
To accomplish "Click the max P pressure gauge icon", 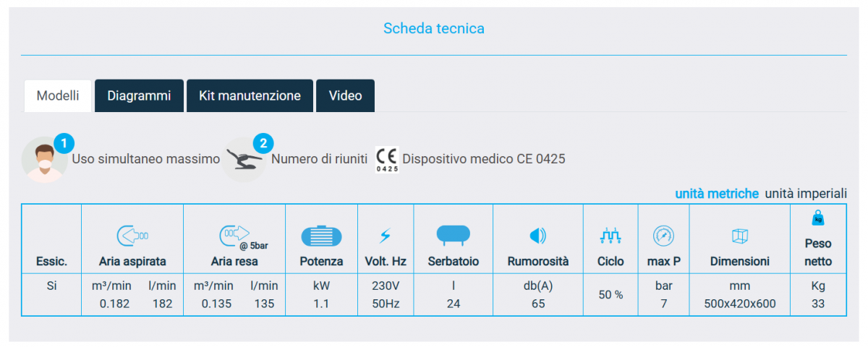I will [x=663, y=235].
